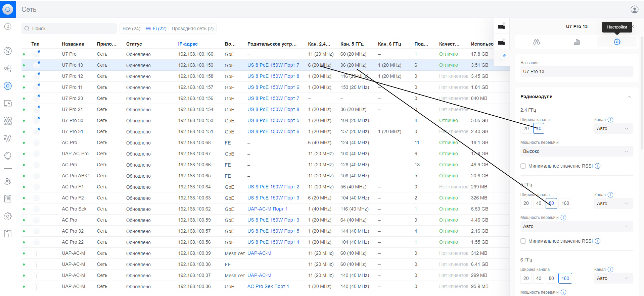Open the Client Devices sidebar icon
Viewport: 644px width, 296px height.
pyautogui.click(x=8, y=103)
